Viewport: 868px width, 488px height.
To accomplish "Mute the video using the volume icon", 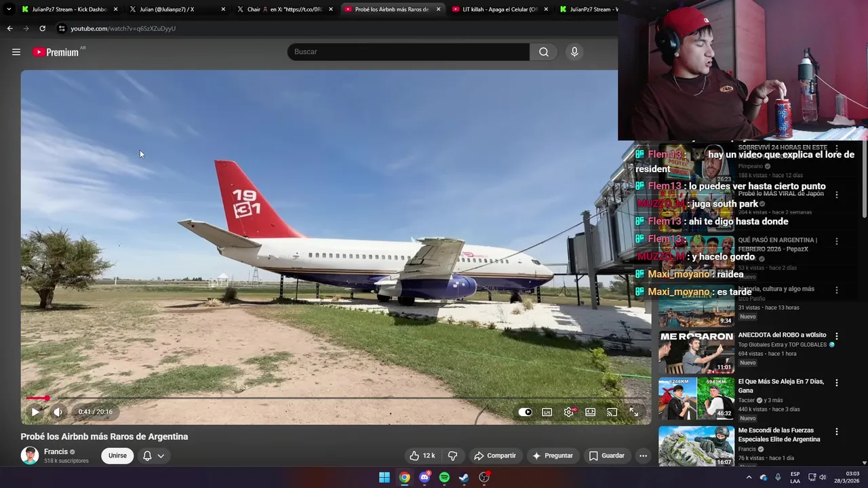I will point(58,411).
